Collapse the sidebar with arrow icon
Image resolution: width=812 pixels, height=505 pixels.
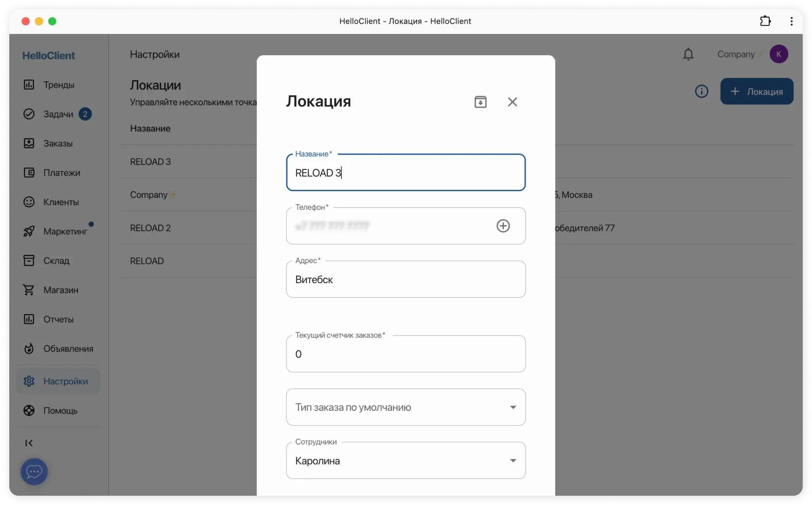(29, 443)
